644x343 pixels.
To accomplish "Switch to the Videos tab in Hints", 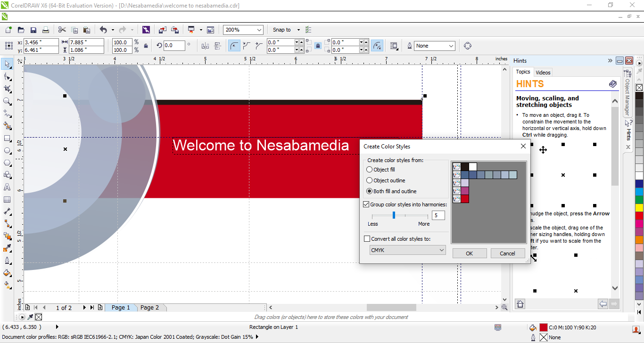I will coord(543,73).
